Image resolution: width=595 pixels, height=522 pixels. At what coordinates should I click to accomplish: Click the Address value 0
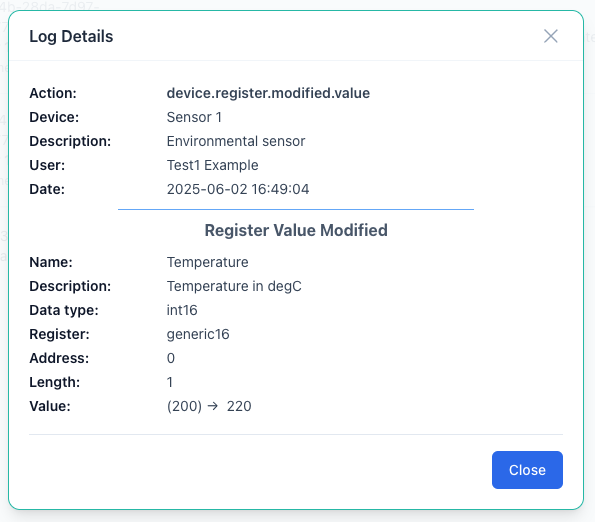tap(171, 358)
